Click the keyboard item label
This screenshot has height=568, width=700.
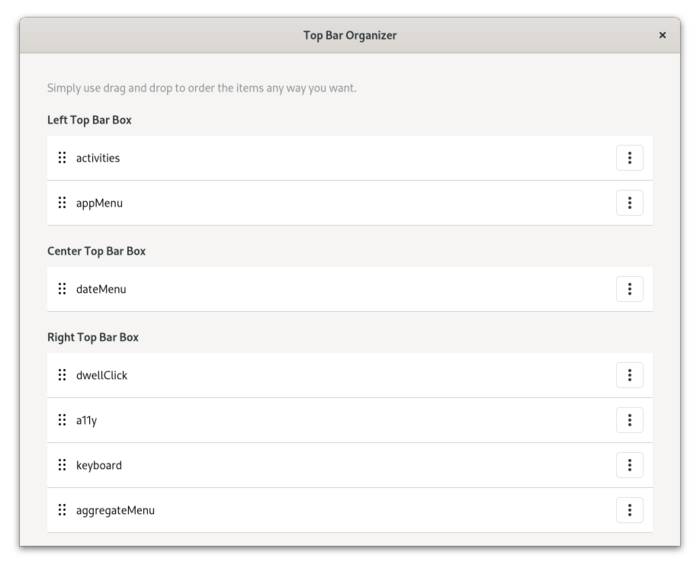[99, 465]
